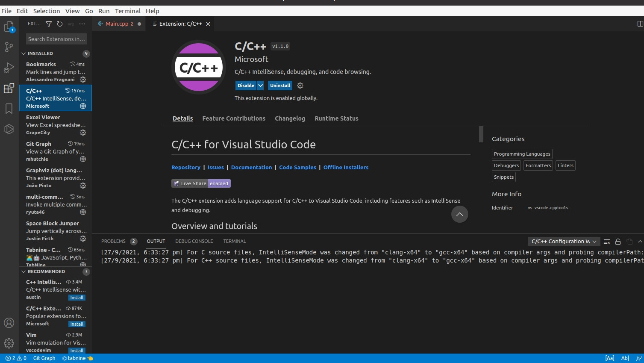The image size is (644, 363).
Task: Switch to the Main.cpp editor tab
Action: pos(120,24)
